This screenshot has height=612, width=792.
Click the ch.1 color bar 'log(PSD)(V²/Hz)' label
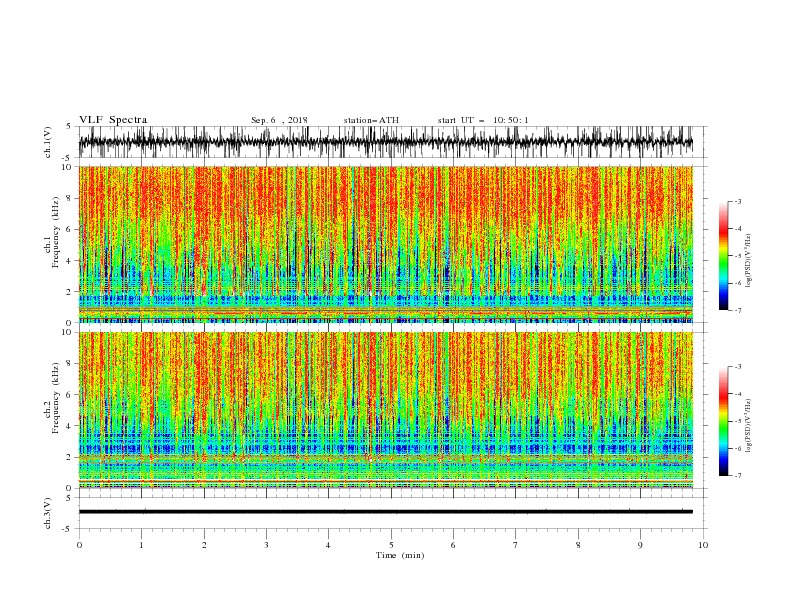coord(748,261)
